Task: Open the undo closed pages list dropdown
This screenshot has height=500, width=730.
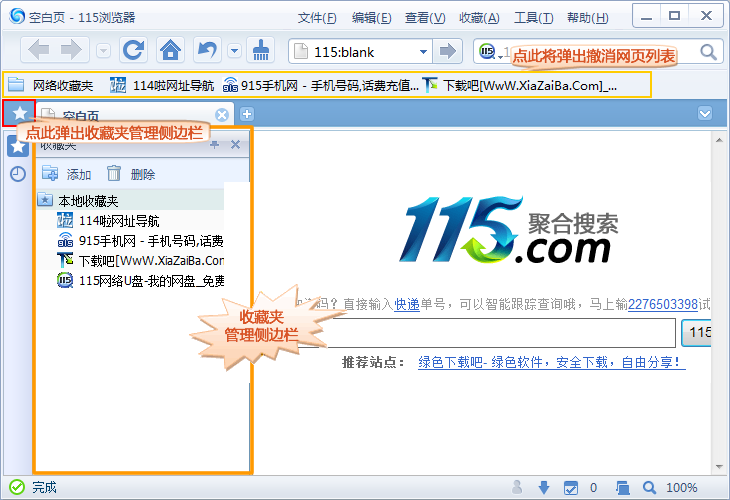Action: (234, 50)
